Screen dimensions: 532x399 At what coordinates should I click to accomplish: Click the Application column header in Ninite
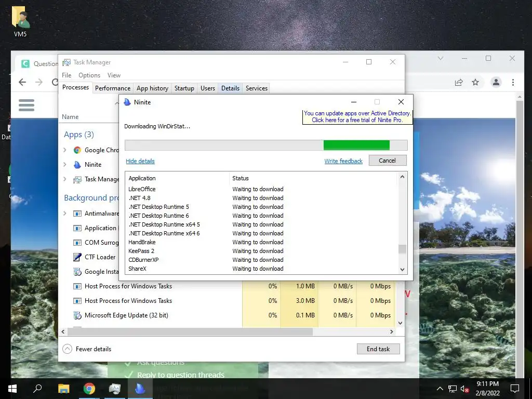(178, 178)
